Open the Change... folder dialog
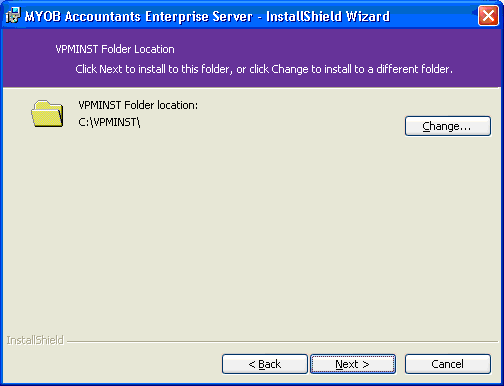Image resolution: width=504 pixels, height=386 pixels. tap(448, 126)
